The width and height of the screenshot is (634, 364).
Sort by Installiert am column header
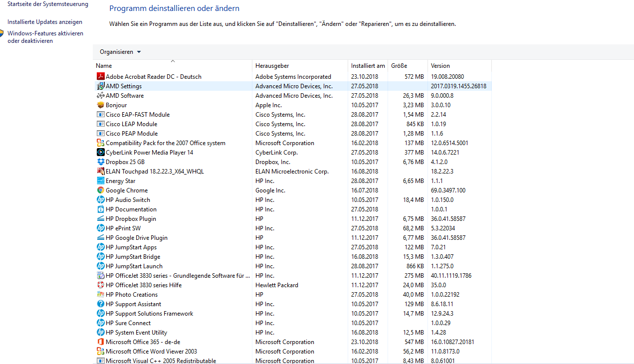point(368,66)
